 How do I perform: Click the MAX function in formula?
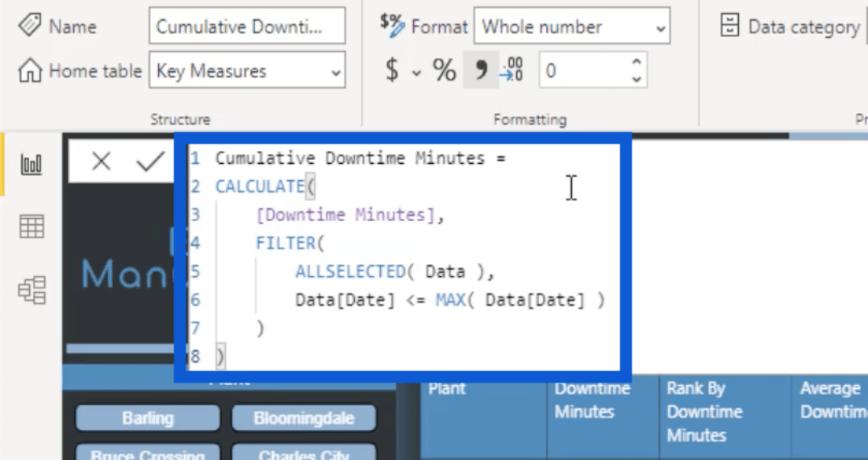(451, 300)
